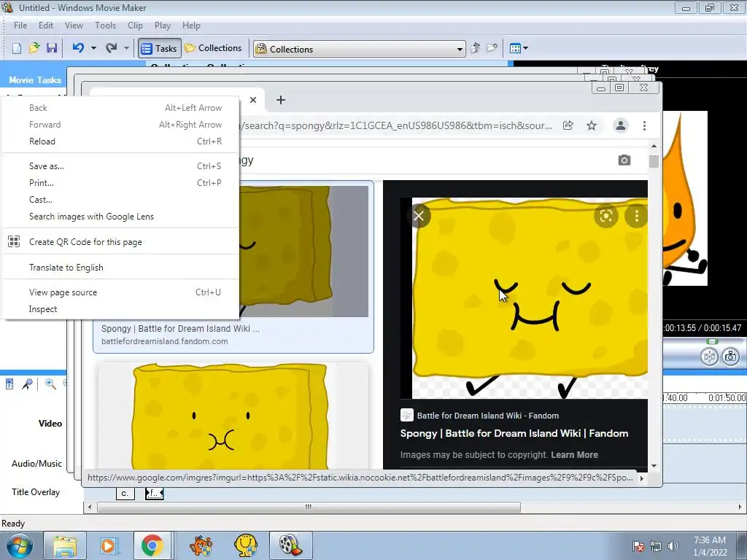
Task: Click the Movie Maker timeline horizontal scrollbar
Action: [309, 507]
